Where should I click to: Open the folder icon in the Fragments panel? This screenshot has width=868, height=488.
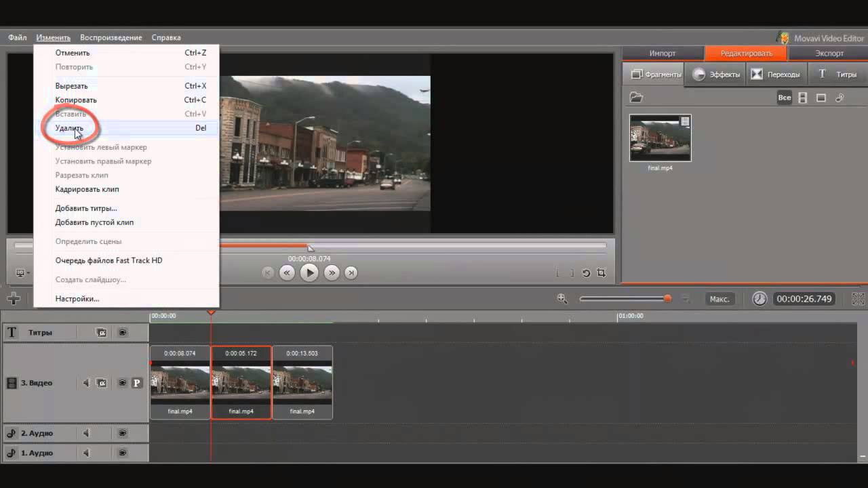[x=636, y=98]
